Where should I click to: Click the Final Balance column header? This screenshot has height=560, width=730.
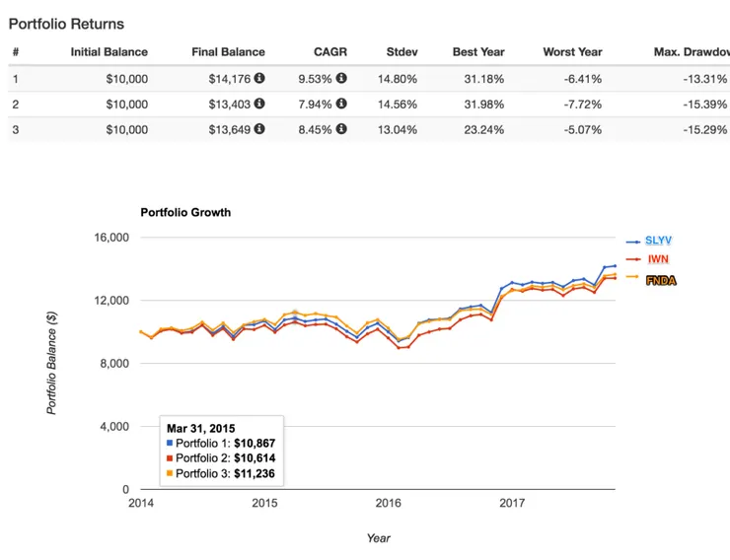228,52
